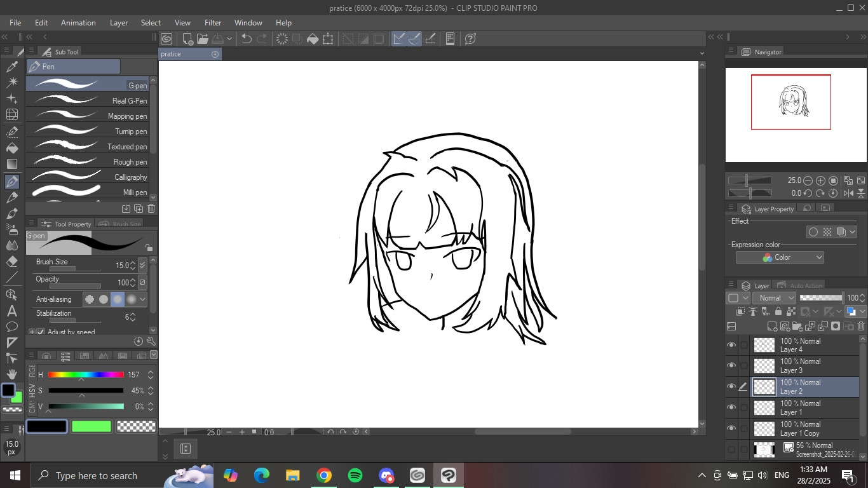
Task: Expand the Adjust by speed plus expander
Action: tap(32, 332)
